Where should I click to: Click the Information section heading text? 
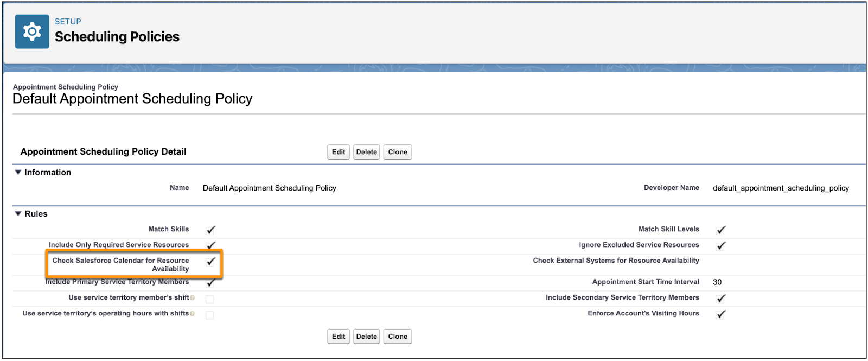pos(48,173)
